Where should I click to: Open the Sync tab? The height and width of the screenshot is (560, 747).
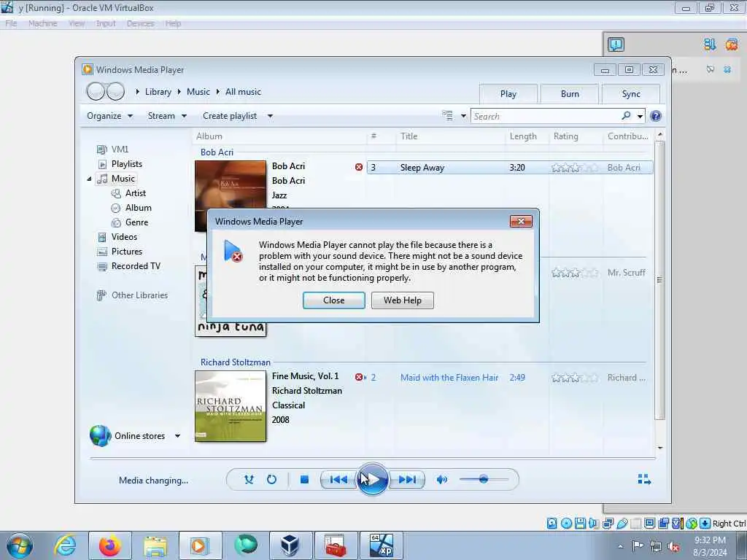[631, 94]
